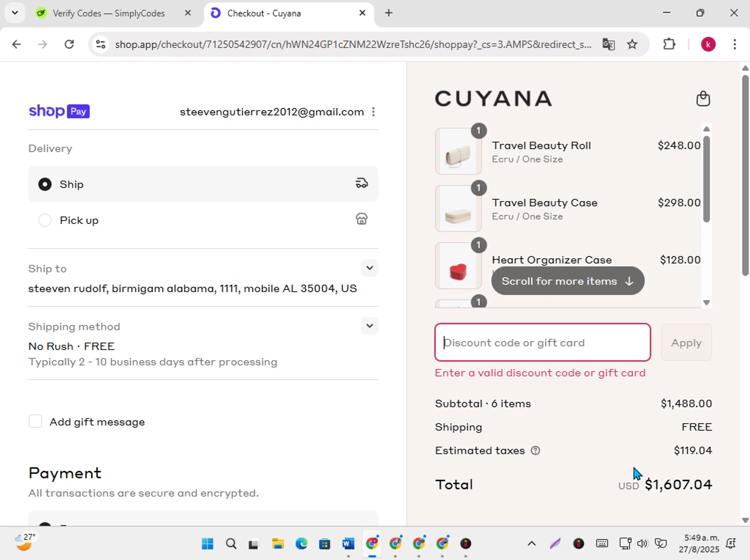Screen dimensions: 750x560
Task: Click the store icon beside Pick up
Action: pyautogui.click(x=361, y=219)
